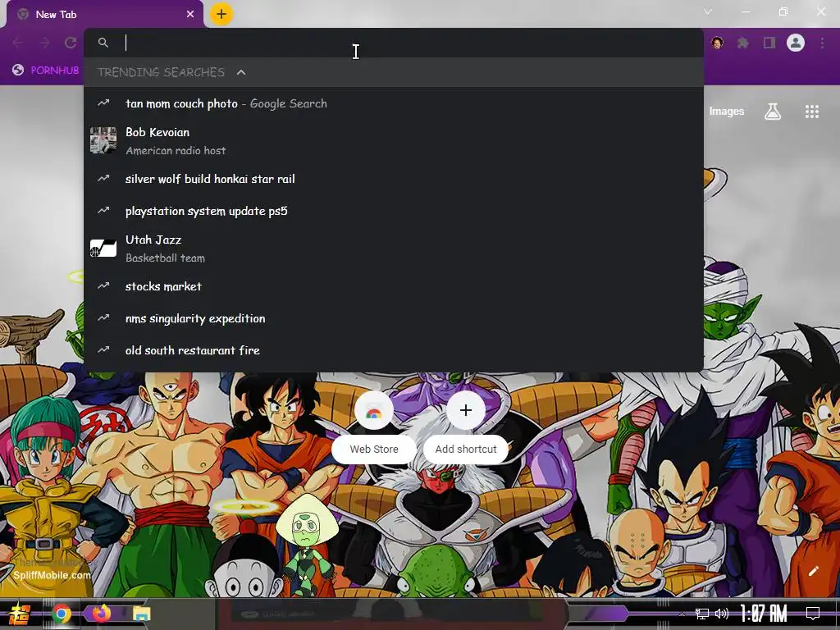Viewport: 840px width, 630px height.
Task: Choose 'stocks market' suggestion
Action: tap(393, 286)
